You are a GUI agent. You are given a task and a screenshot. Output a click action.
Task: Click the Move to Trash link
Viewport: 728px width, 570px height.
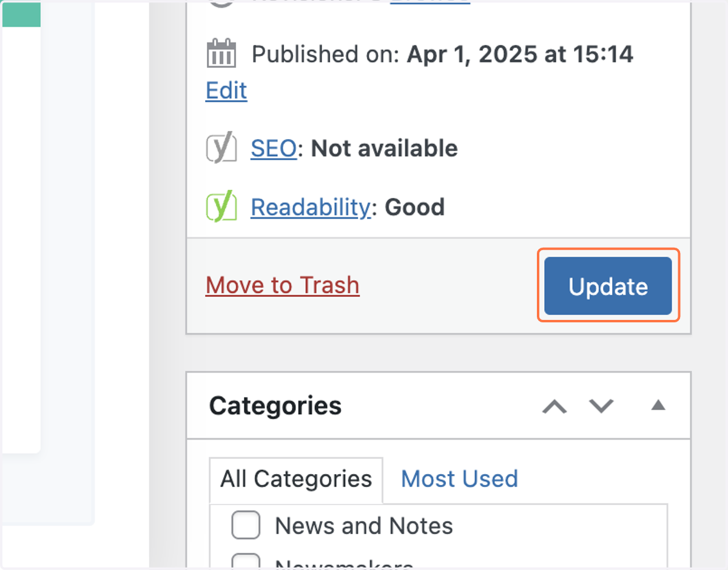click(283, 285)
